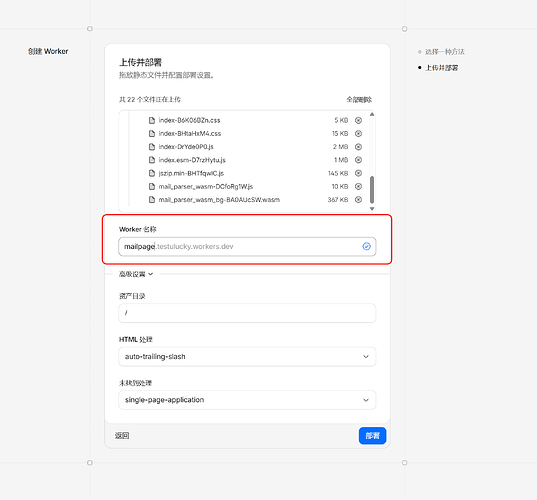
Task: Click the 返回 back button
Action: click(122, 436)
